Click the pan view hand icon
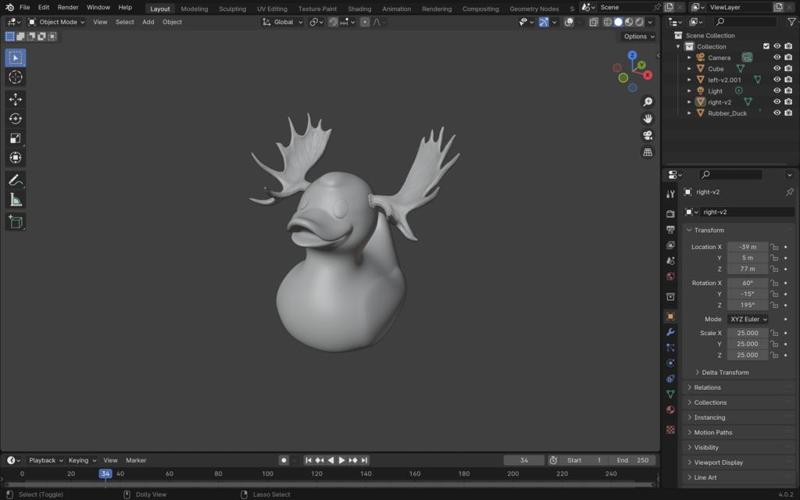Image resolution: width=800 pixels, height=500 pixels. click(647, 118)
